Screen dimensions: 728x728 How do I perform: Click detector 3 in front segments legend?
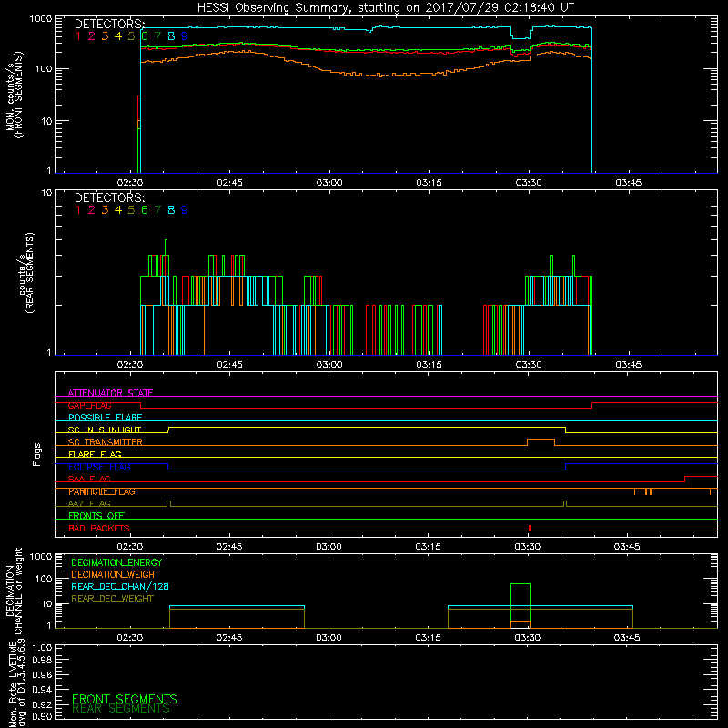click(105, 35)
